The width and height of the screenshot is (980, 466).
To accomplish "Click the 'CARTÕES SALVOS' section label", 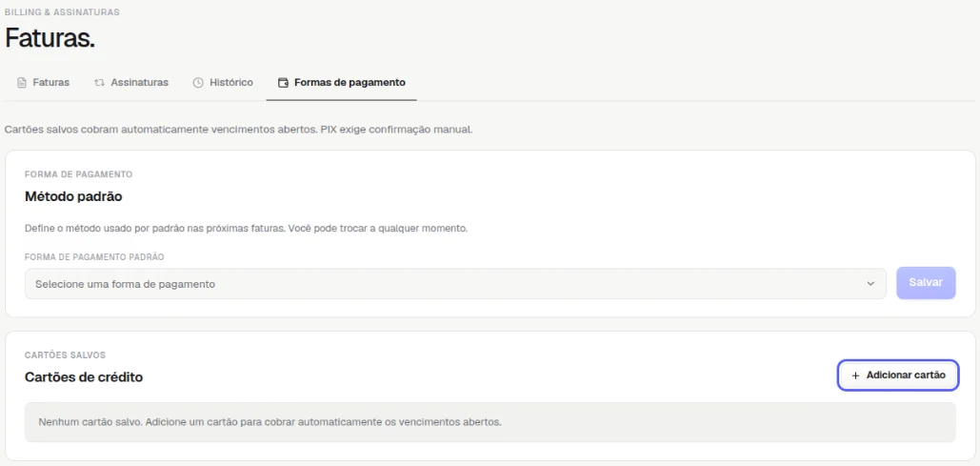I will click(65, 355).
